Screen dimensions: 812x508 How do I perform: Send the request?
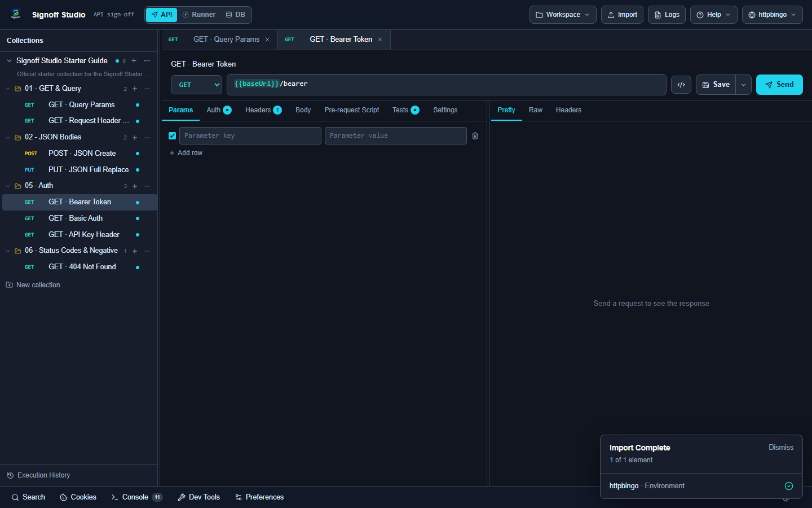point(779,85)
